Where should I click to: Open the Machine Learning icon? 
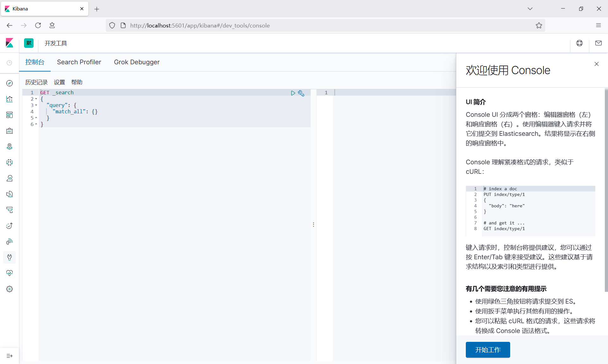[9, 162]
